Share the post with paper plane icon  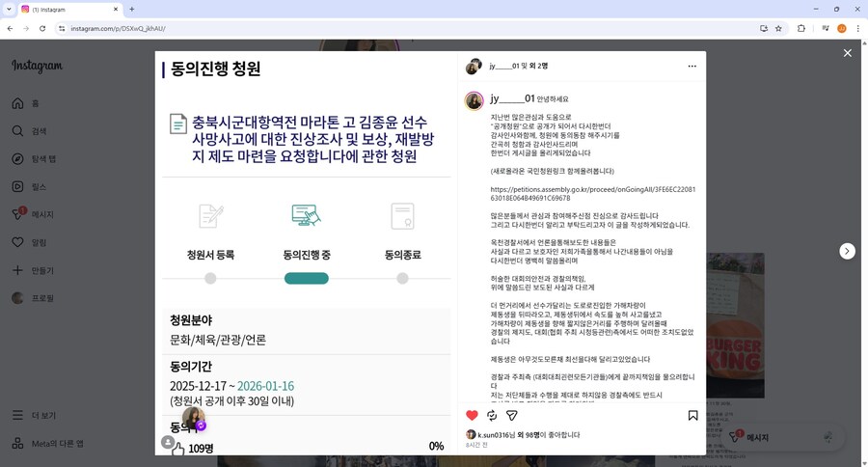coord(512,416)
